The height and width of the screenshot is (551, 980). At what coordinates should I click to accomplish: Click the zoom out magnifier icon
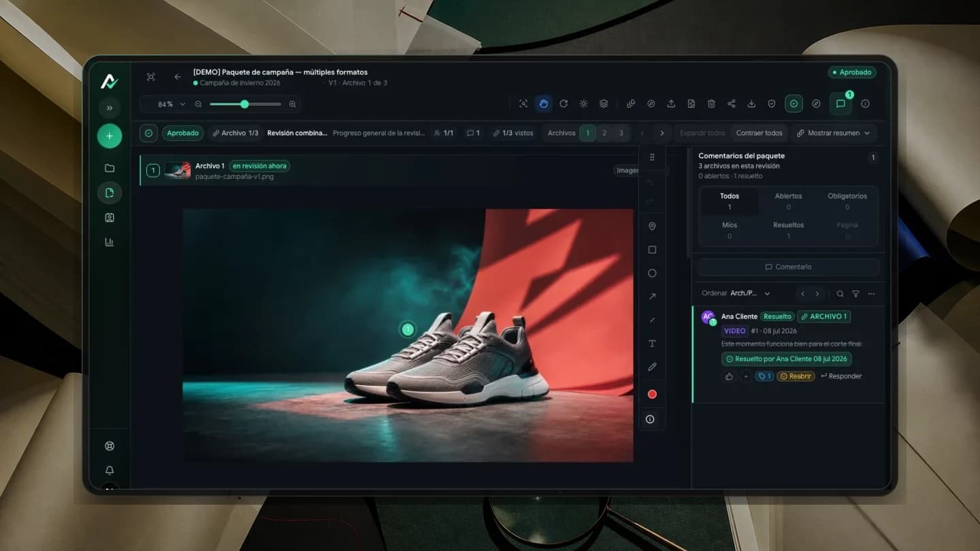tap(198, 104)
